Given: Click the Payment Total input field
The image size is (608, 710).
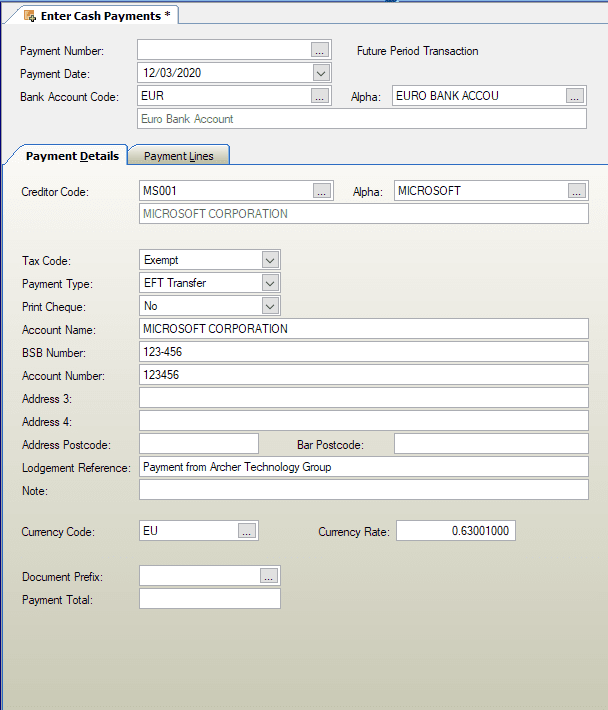Looking at the screenshot, I should click(210, 599).
